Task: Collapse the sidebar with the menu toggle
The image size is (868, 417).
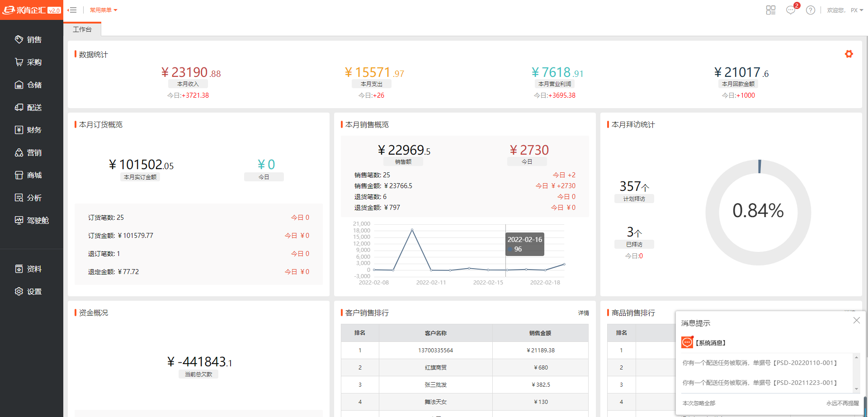Action: point(72,10)
